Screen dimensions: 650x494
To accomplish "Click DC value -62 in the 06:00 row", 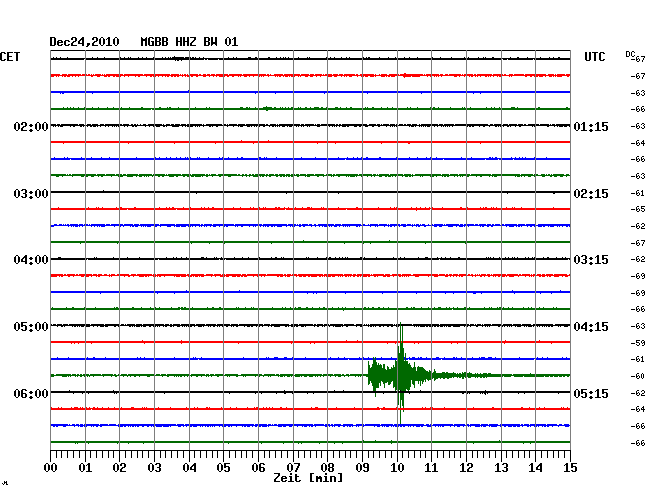I will (x=638, y=393).
